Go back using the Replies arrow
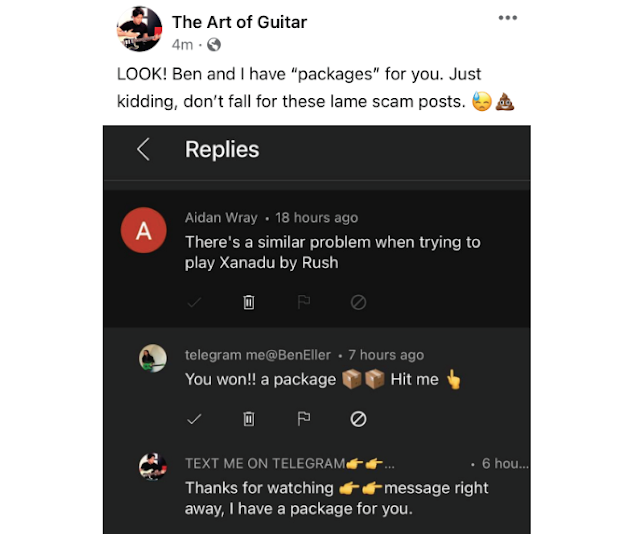This screenshot has width=640, height=534. point(143,150)
